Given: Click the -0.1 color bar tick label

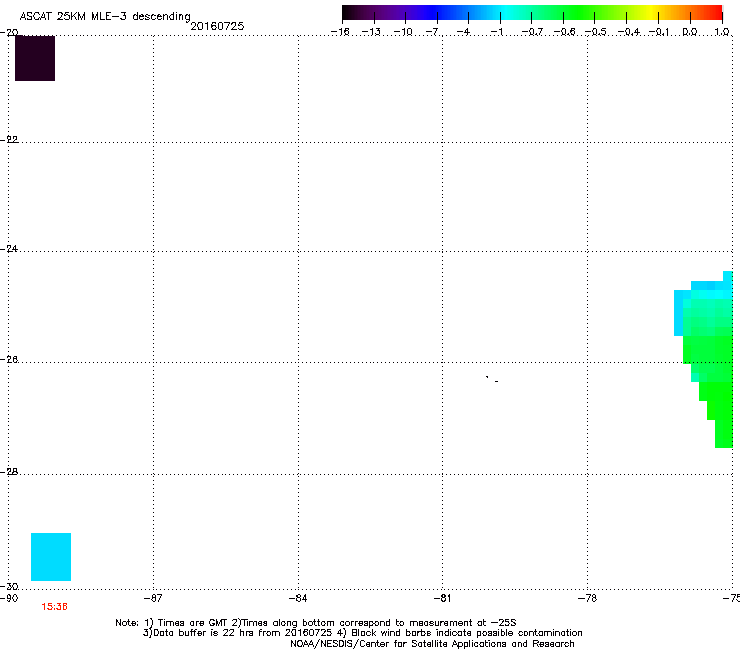Looking at the screenshot, I should (x=659, y=32).
